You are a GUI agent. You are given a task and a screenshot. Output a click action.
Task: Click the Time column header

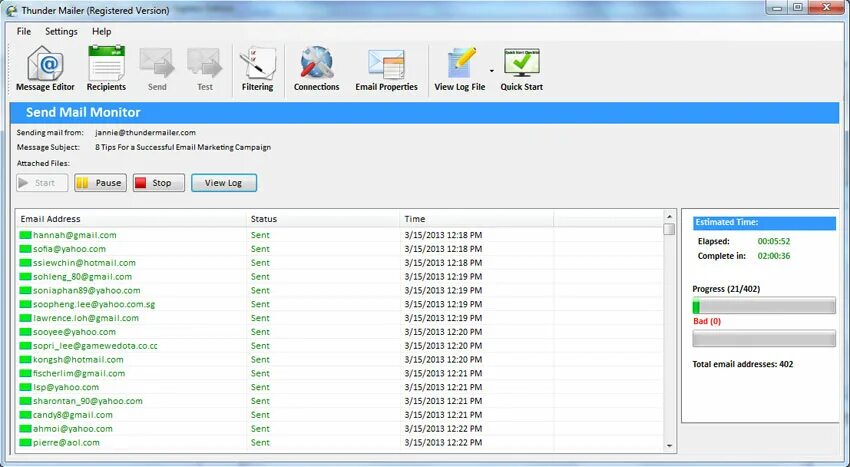click(476, 219)
